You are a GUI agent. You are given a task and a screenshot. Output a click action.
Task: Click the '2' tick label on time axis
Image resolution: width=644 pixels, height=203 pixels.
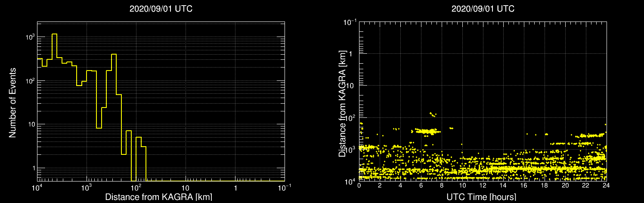[x=380, y=185]
